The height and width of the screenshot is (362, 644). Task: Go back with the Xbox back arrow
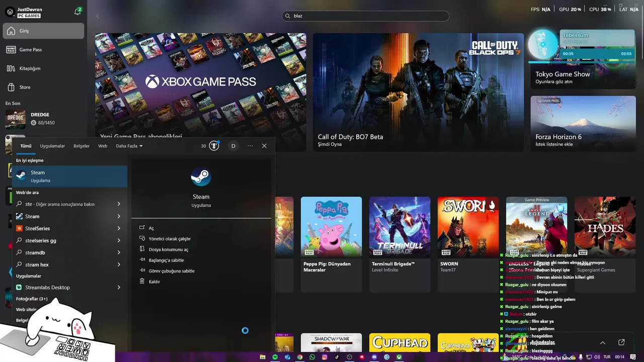[x=98, y=16]
